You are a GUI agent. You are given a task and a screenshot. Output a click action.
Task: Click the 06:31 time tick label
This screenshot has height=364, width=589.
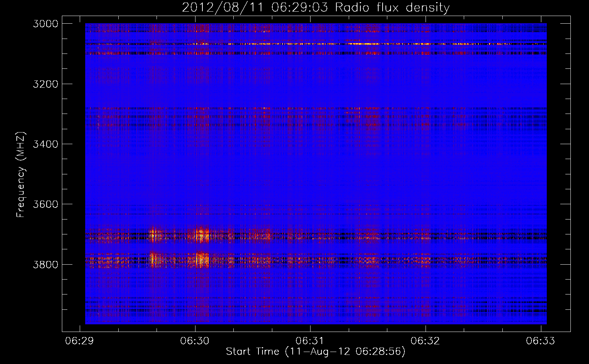click(x=310, y=341)
